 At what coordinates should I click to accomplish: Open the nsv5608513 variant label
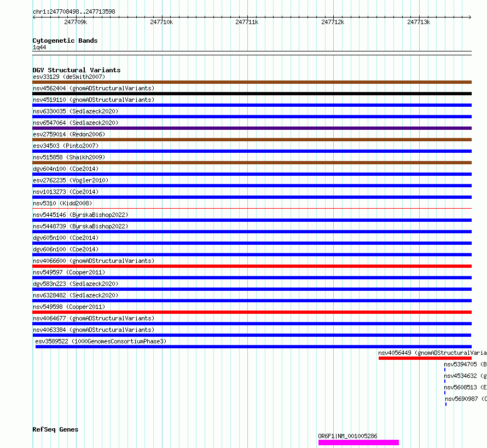point(465,387)
